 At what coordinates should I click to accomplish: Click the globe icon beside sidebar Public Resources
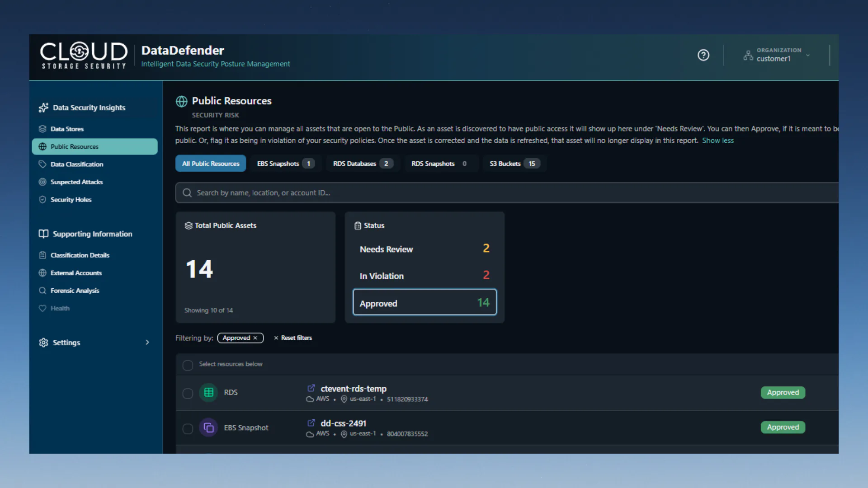42,146
